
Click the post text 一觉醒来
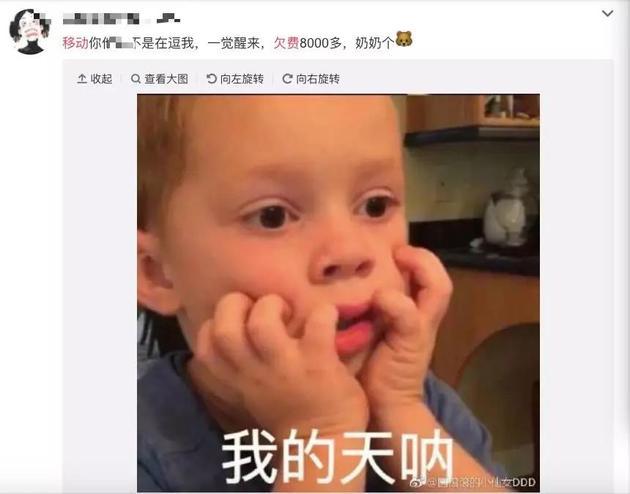click(x=233, y=43)
